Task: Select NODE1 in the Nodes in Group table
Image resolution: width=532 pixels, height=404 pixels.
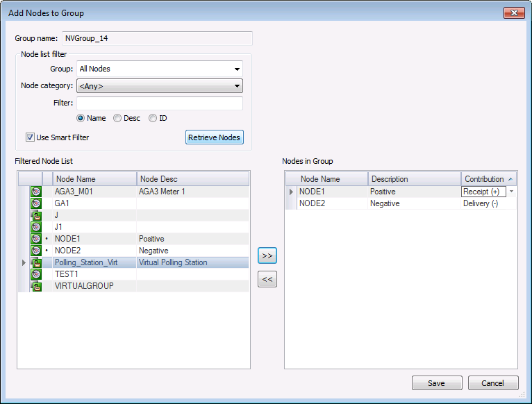Action: pos(312,192)
